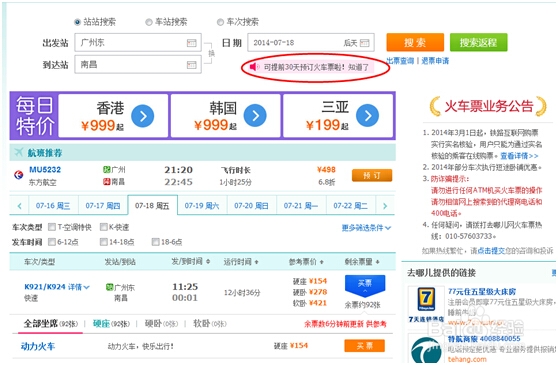Expand K921/K924 详情 details
558x365 pixels.
[x=57, y=287]
